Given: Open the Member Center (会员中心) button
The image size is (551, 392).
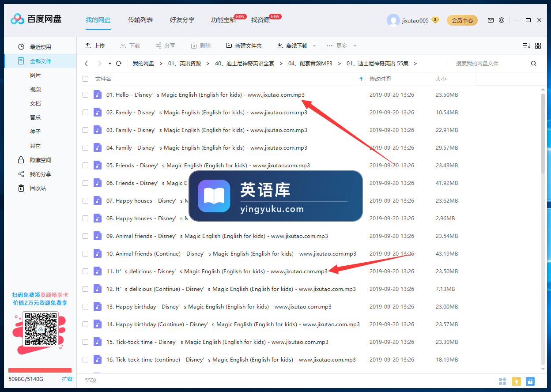Looking at the screenshot, I should click(x=462, y=20).
